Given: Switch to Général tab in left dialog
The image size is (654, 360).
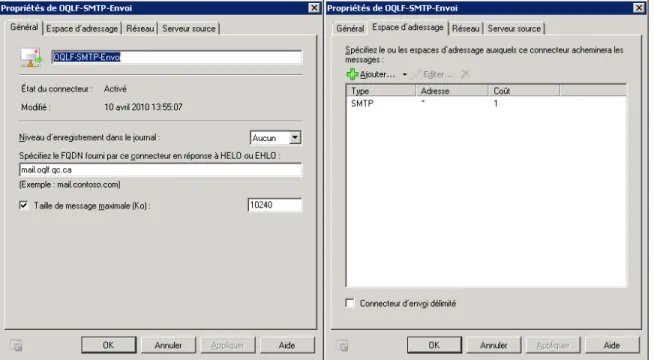Looking at the screenshot, I should tap(24, 27).
